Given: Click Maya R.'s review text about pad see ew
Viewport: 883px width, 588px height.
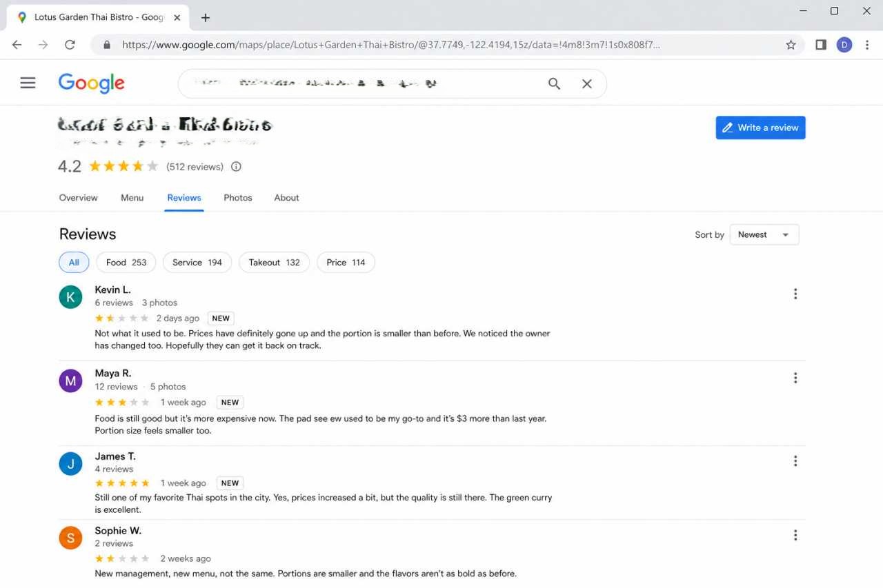Looking at the screenshot, I should (321, 425).
